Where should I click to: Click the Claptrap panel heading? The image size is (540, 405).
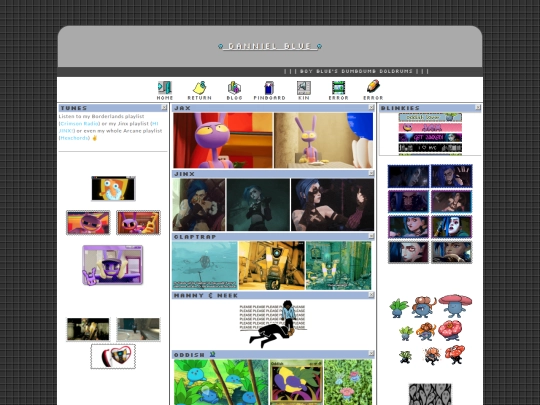pyautogui.click(x=195, y=237)
